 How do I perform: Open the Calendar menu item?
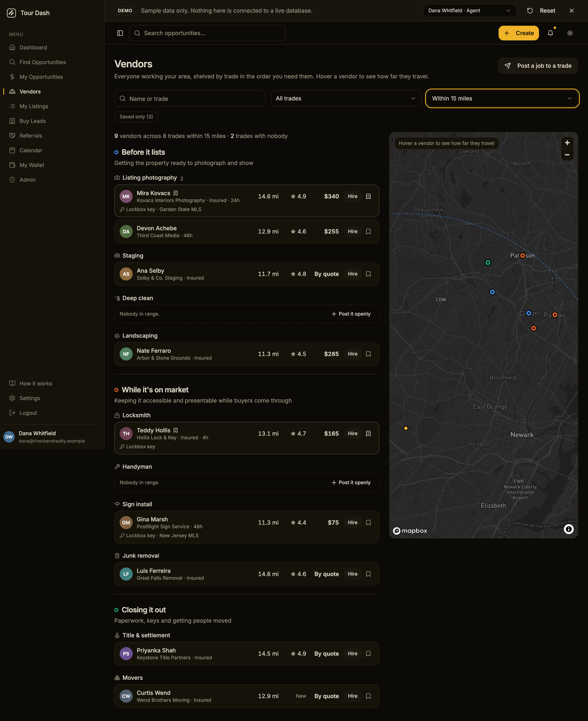point(52,150)
